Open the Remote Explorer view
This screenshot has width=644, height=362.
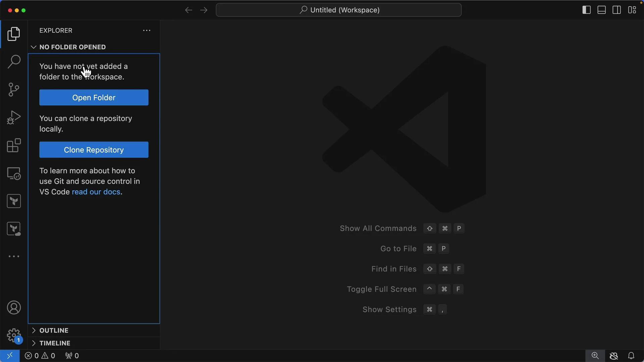(x=14, y=173)
